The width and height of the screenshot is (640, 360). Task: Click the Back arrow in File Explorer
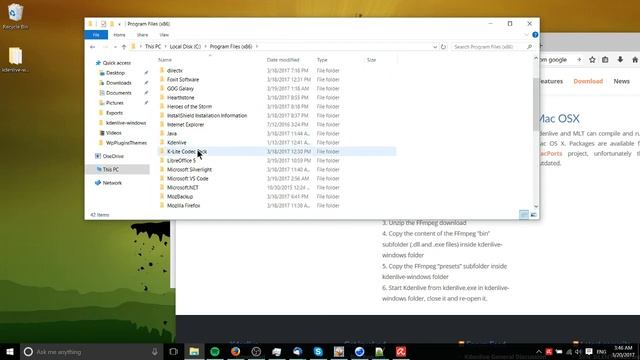(x=93, y=47)
